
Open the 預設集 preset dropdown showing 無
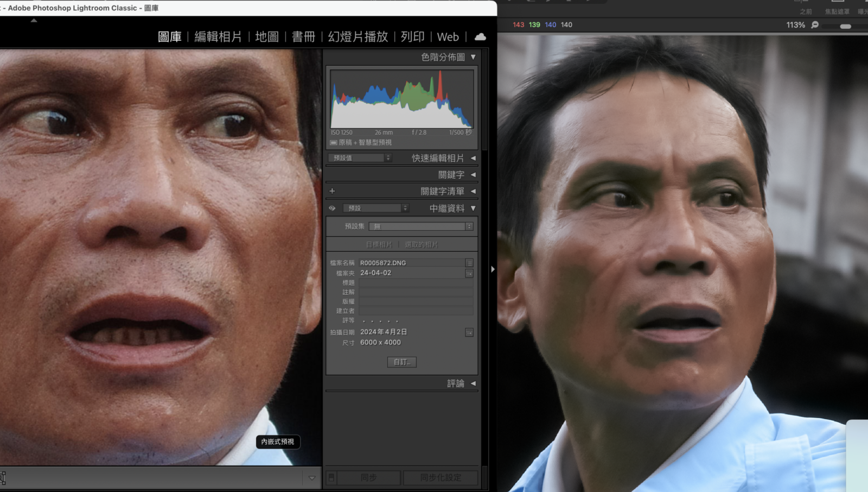(x=421, y=226)
